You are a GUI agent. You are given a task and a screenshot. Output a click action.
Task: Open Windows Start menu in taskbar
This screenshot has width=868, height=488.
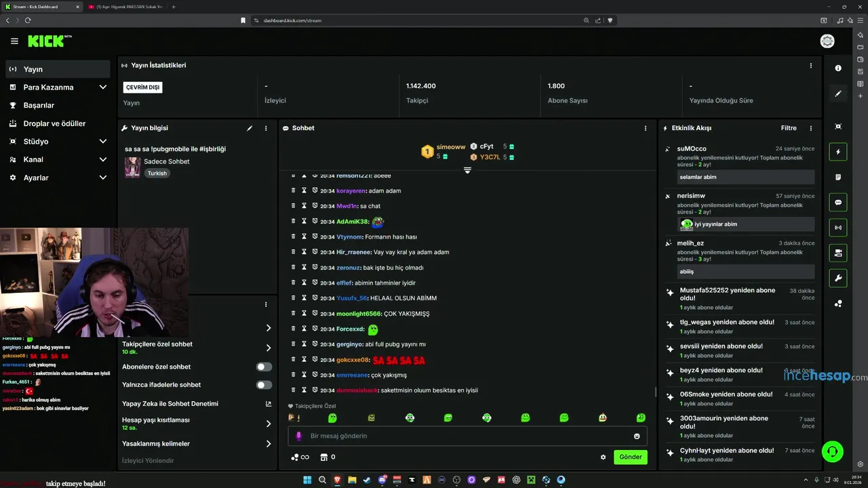pos(307,480)
